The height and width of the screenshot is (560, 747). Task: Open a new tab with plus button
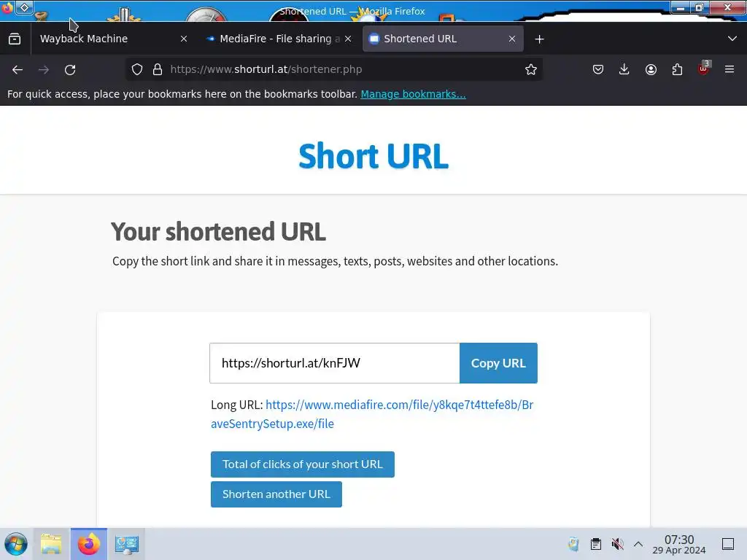coord(539,39)
